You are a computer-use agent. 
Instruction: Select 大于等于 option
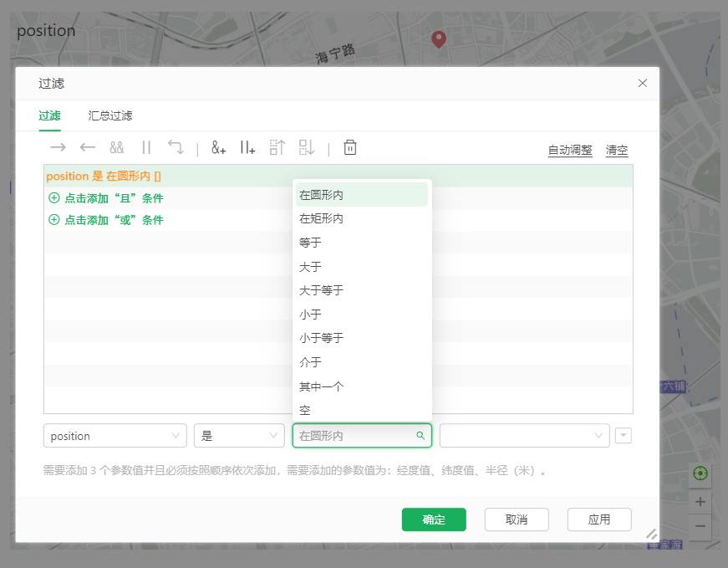[362, 290]
